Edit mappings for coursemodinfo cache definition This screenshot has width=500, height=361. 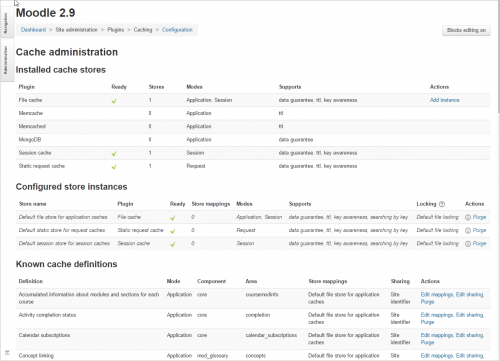coord(437,295)
